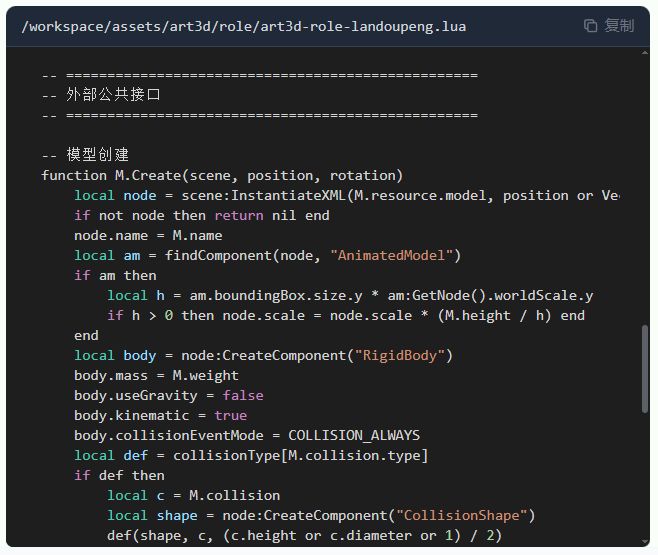
Task: Click the comment line 外部公共接口
Action: 101,94
